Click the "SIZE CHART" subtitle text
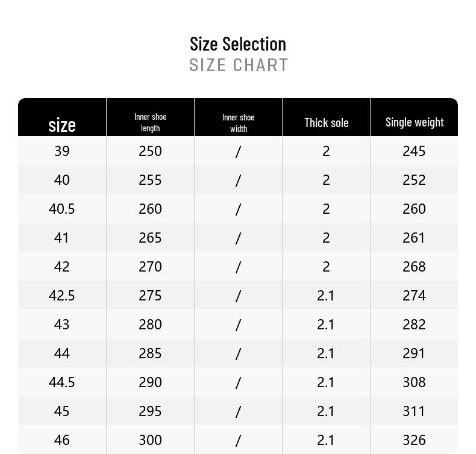The width and height of the screenshot is (476, 454). tap(239, 65)
